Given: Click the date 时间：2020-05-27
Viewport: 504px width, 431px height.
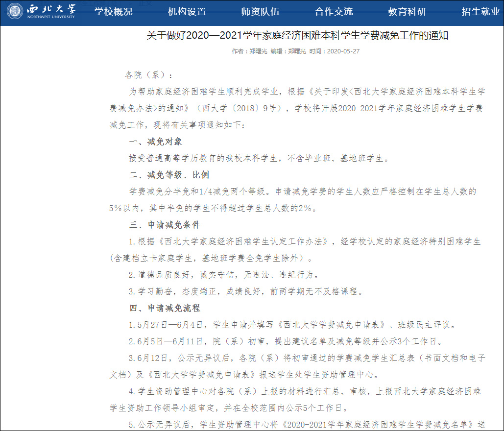Looking at the screenshot, I should coord(334,51).
